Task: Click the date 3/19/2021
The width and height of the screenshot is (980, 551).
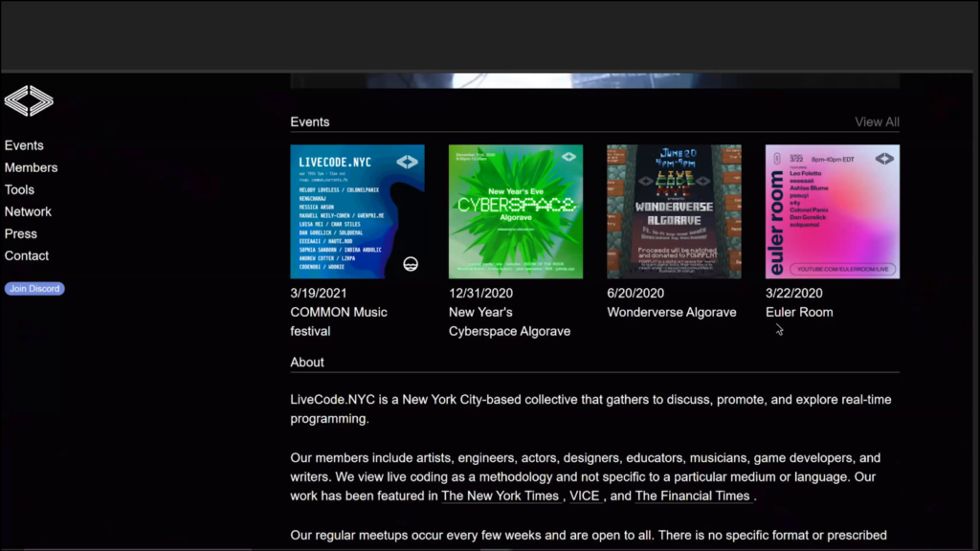Action: click(318, 293)
